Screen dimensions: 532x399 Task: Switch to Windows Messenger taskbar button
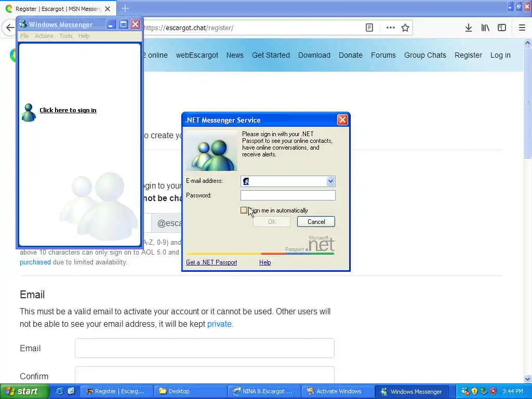coord(411,391)
